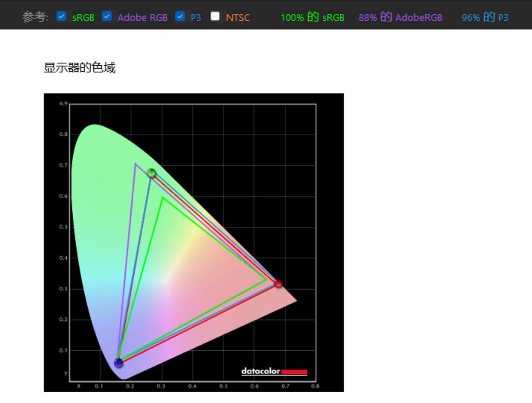The height and width of the screenshot is (403, 532).
Task: Click the red primary marker on chart
Action: [x=278, y=283]
